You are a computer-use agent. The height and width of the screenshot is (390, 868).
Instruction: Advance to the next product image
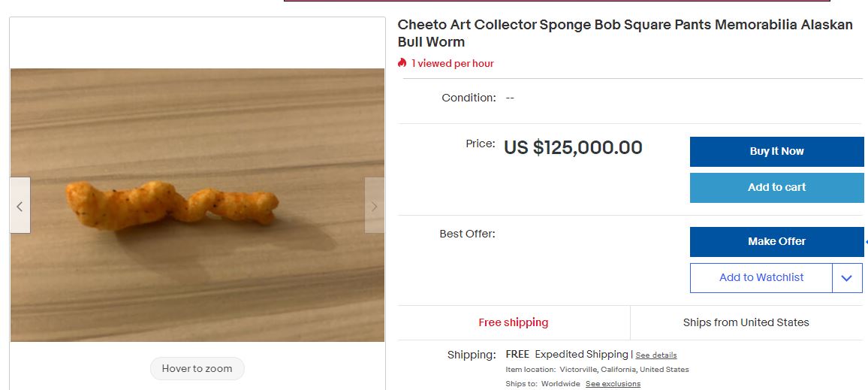click(374, 205)
